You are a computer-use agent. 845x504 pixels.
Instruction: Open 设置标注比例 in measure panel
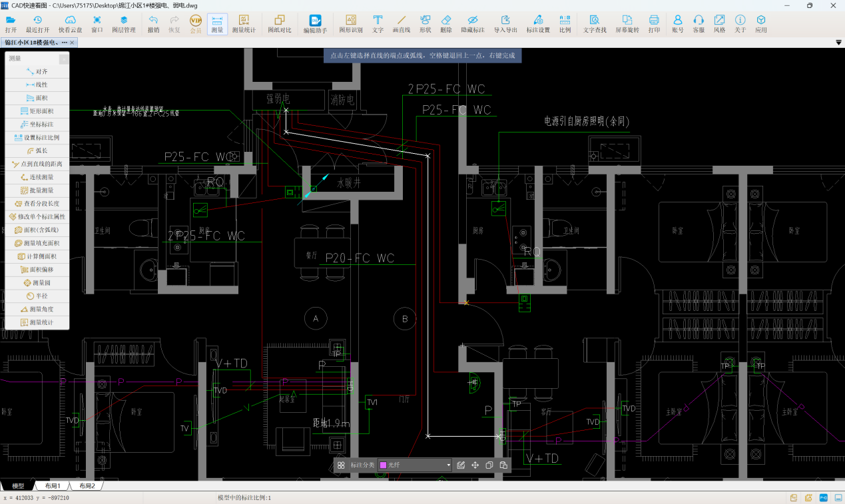[x=37, y=138]
